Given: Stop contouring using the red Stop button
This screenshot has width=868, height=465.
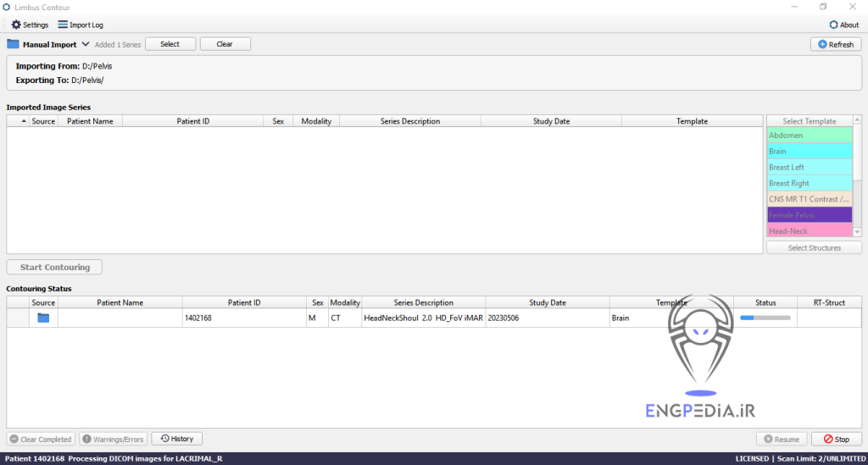Looking at the screenshot, I should [x=836, y=439].
